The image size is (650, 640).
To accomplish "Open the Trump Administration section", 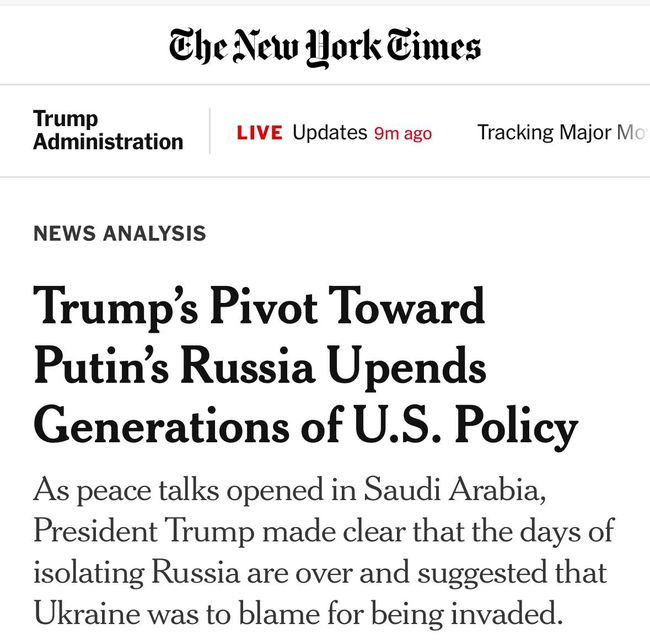I will (x=108, y=131).
